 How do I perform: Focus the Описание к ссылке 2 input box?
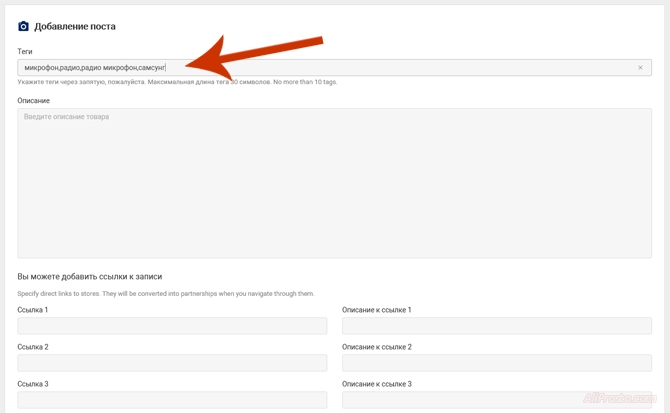coord(496,363)
